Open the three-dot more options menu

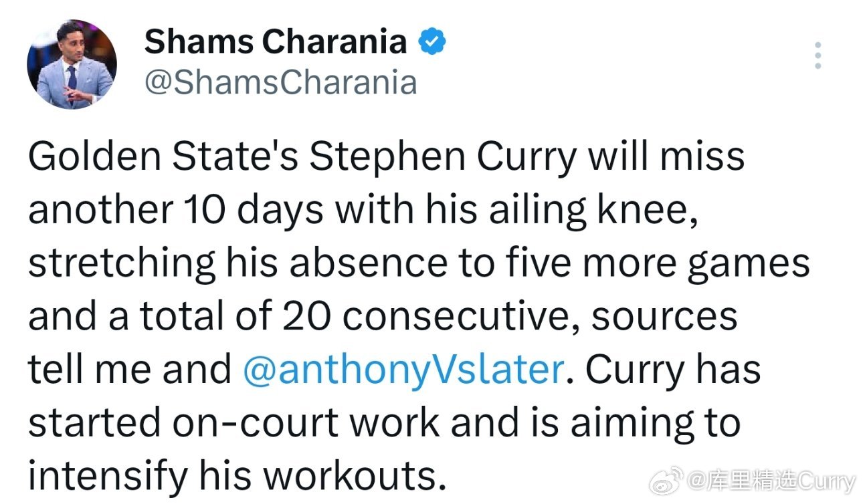point(818,55)
